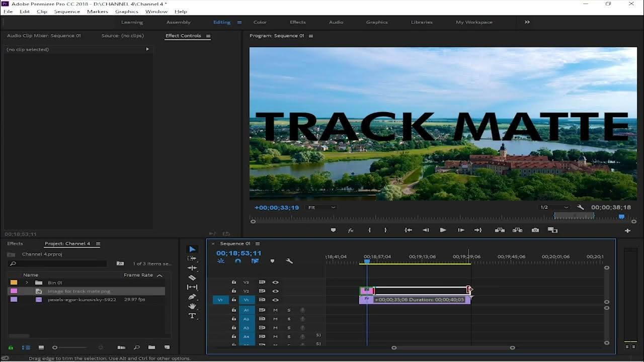The height and width of the screenshot is (362, 644).
Task: Click the New Bin folder icon
Action: click(x=151, y=347)
